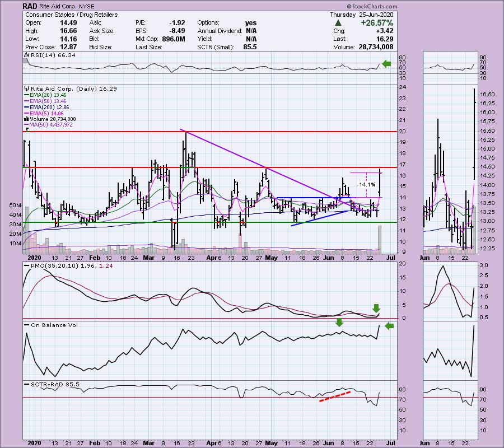
Task: Click the Annual Dividend label in the header
Action: point(220,31)
